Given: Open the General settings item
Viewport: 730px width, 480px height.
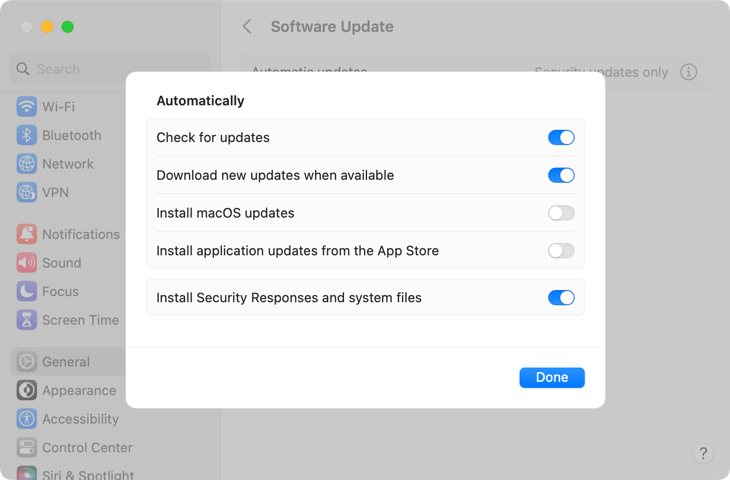Looking at the screenshot, I should [x=66, y=362].
